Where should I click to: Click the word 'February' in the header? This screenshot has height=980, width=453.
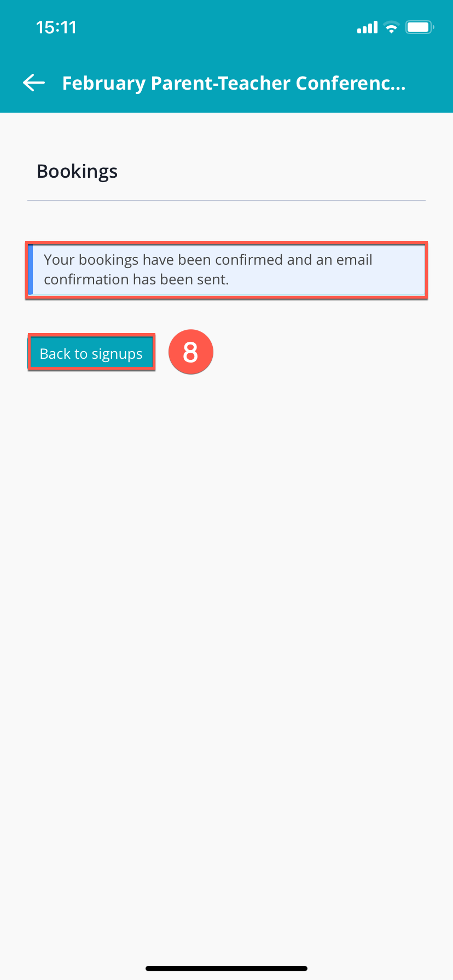pos(104,84)
